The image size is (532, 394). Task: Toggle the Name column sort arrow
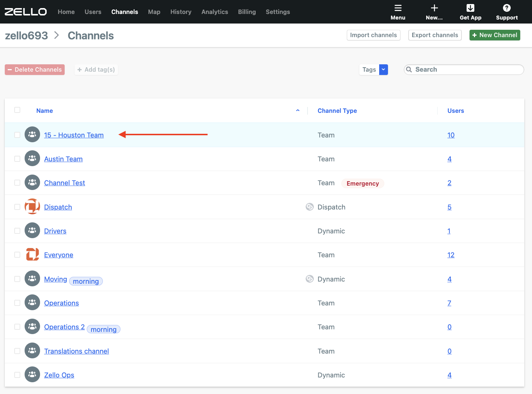[298, 110]
